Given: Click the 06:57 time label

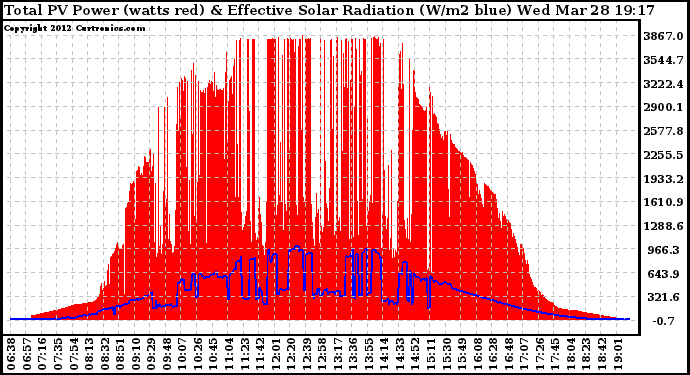Looking at the screenshot, I should coord(26,353).
